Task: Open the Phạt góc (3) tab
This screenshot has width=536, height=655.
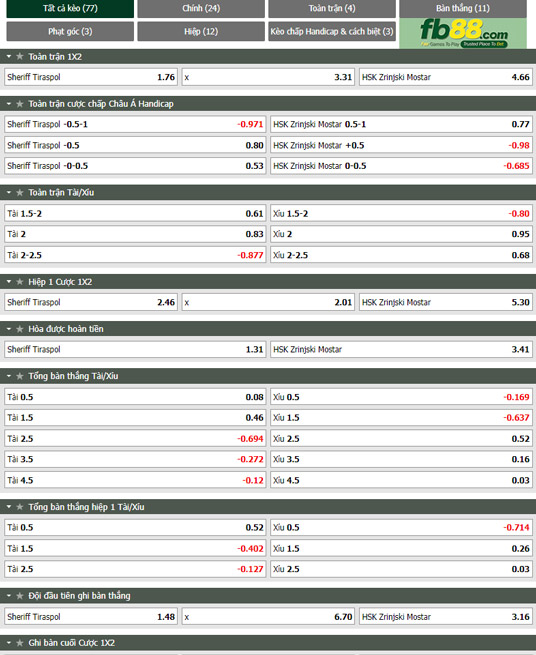Action: [x=70, y=31]
